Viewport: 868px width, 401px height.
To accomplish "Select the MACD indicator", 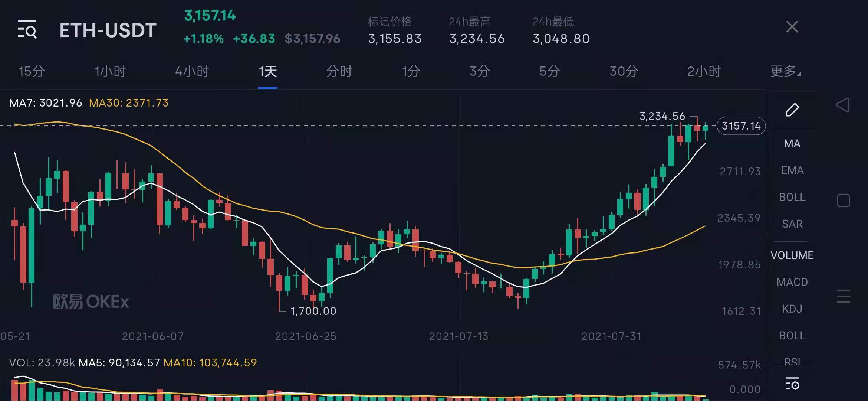I will click(792, 282).
